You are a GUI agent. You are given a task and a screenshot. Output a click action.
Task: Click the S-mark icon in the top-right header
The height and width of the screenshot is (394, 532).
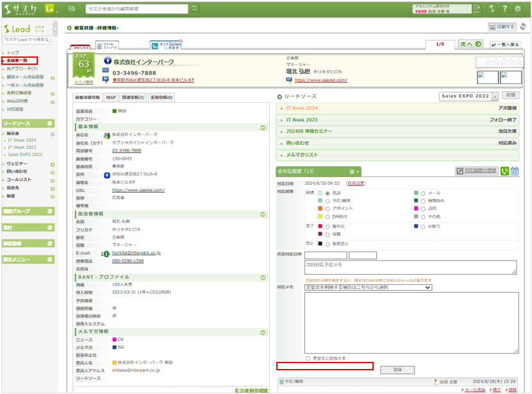[492, 9]
